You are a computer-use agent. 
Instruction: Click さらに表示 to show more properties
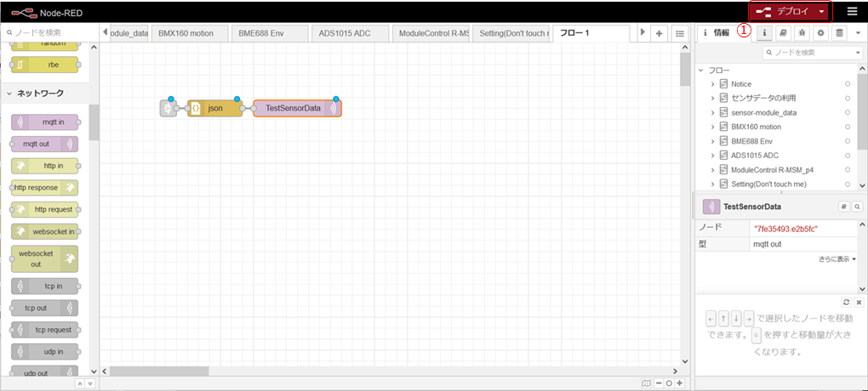coord(837,258)
